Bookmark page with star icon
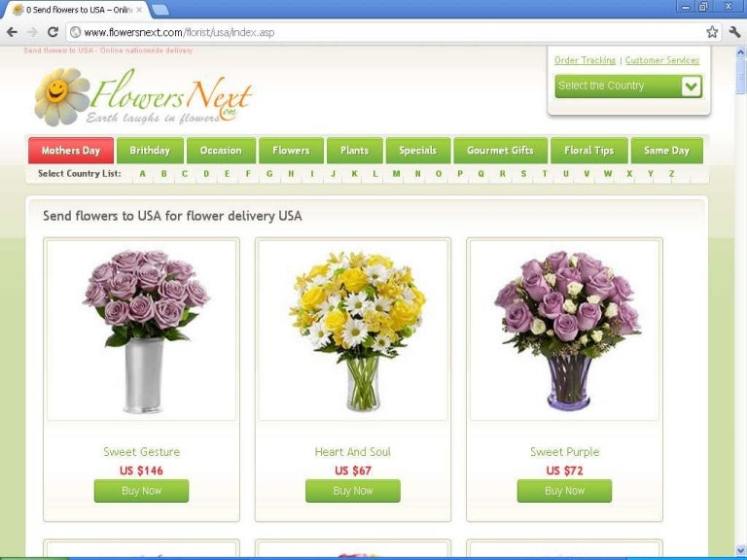747x560 pixels. [712, 32]
